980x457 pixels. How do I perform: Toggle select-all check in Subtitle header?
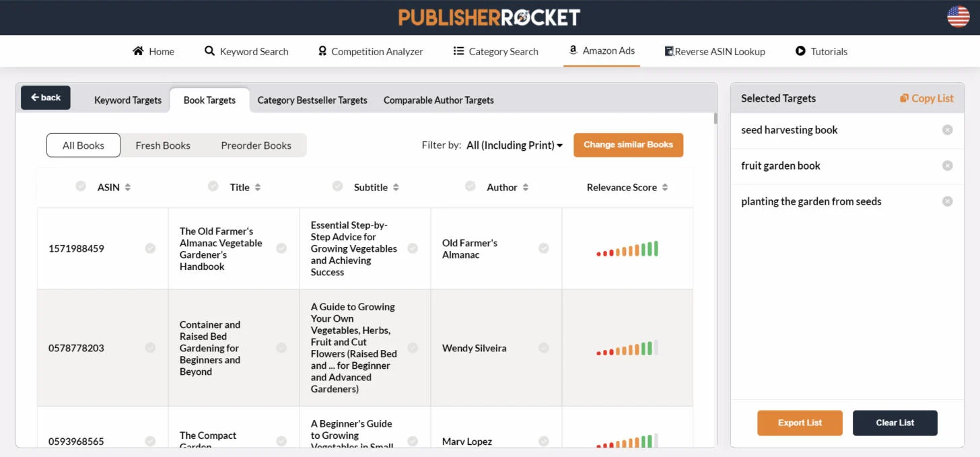(338, 186)
